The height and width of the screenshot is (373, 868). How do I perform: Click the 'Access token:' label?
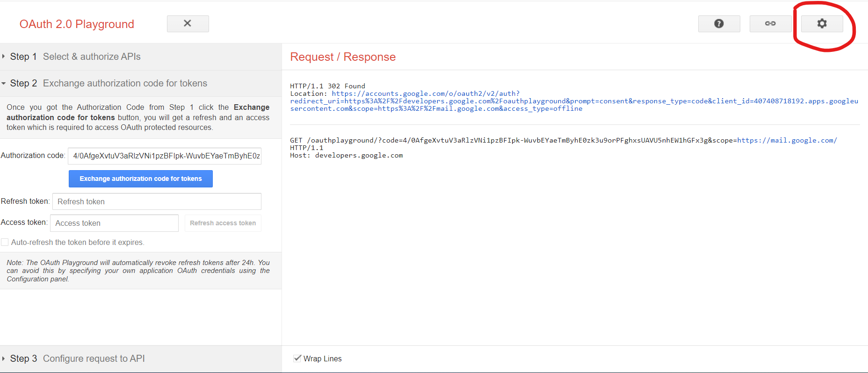click(x=24, y=222)
